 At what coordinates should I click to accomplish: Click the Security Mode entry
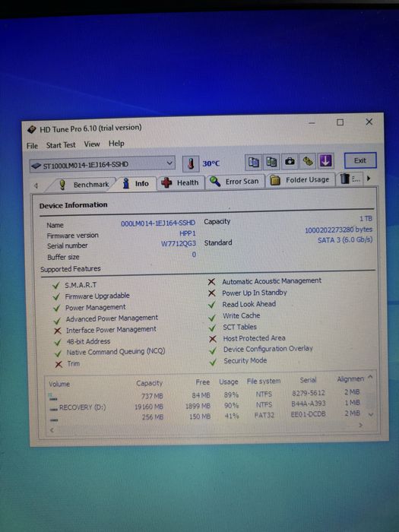coord(245,361)
